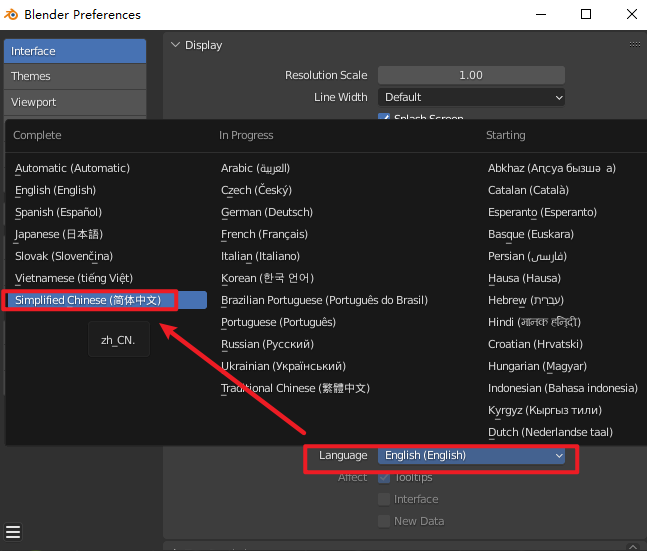Collapse the Display panel section
The width and height of the screenshot is (647, 551).
coord(176,45)
